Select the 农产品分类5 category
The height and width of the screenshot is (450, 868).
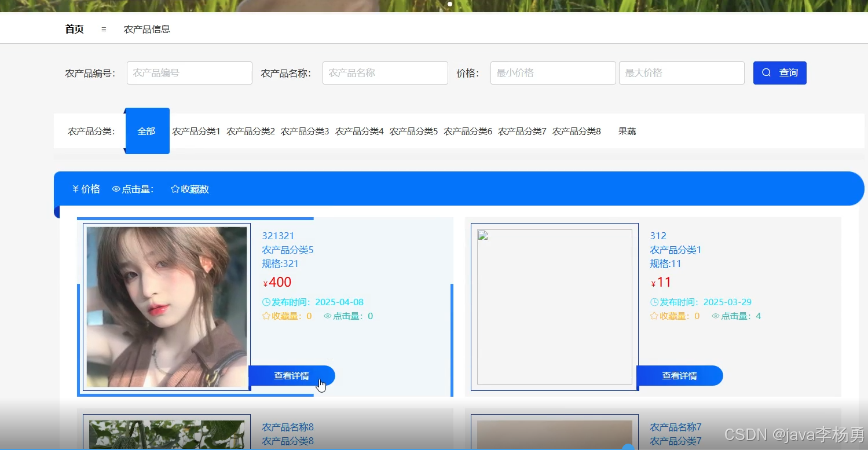(x=414, y=131)
